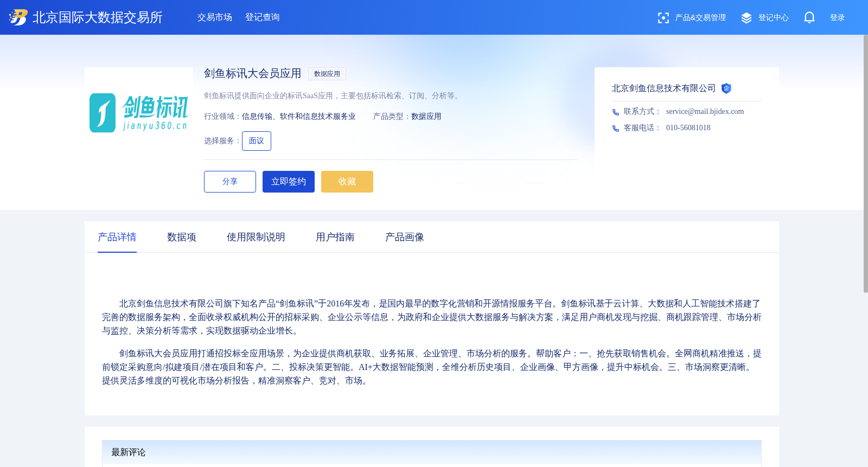This screenshot has height=467, width=868.
Task: Click the 最新评论 section header
Action: tap(432, 452)
